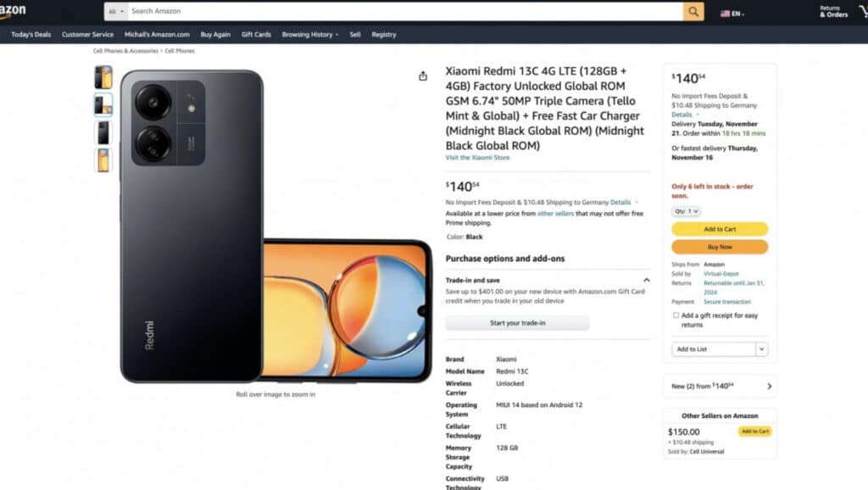Click the Amazon logo
The width and height of the screenshot is (868, 490).
[x=12, y=12]
